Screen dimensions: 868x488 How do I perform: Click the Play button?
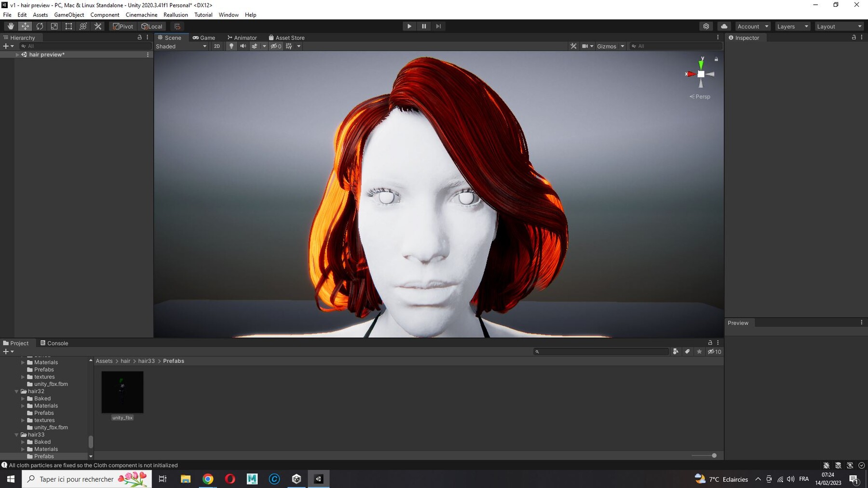click(409, 26)
